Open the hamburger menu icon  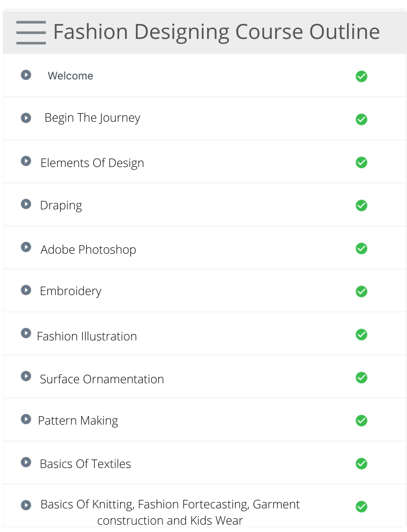click(x=31, y=33)
